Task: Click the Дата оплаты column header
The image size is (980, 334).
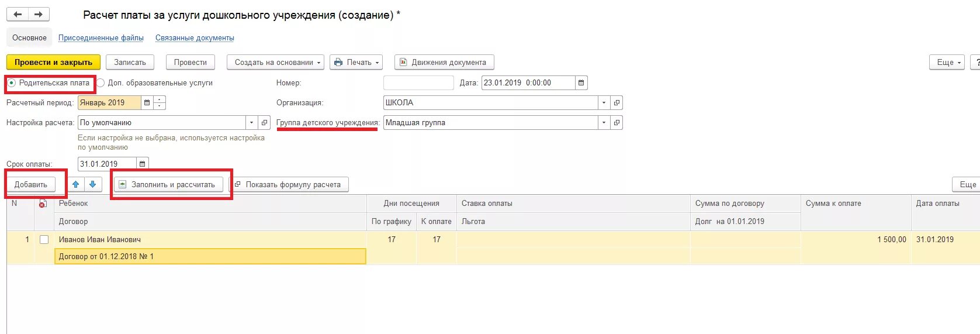Action: coord(946,204)
